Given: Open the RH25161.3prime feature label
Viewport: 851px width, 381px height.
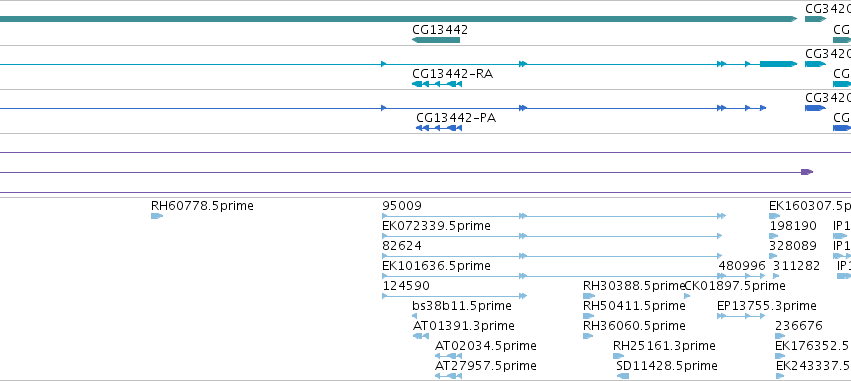Looking at the screenshot, I should (x=664, y=346).
